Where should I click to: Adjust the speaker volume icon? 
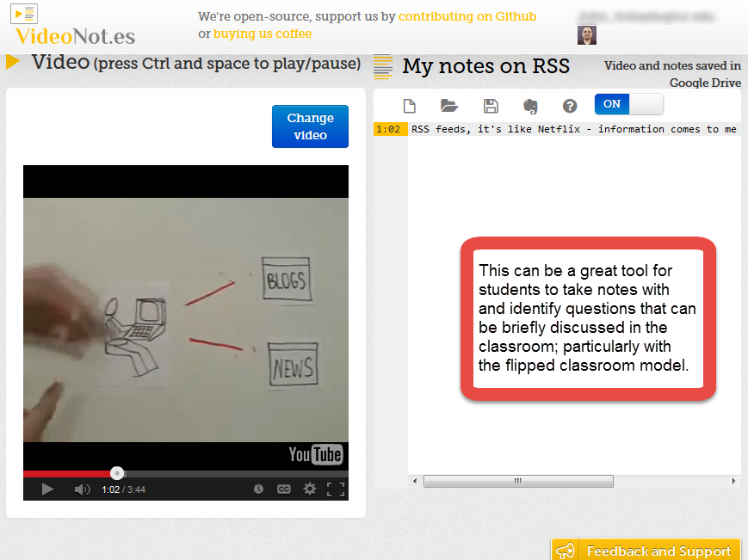click(x=80, y=488)
